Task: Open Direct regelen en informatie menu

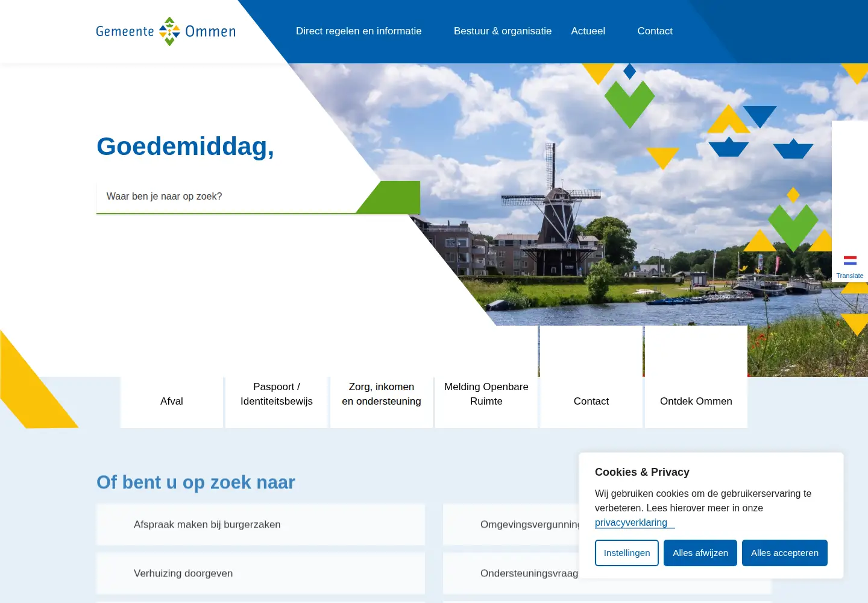Action: (359, 31)
